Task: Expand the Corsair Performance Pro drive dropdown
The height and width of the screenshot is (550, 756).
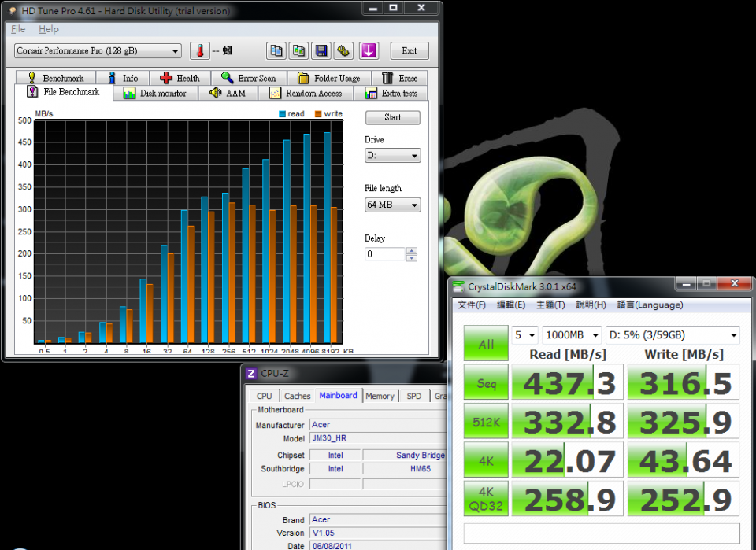Action: 98,51
